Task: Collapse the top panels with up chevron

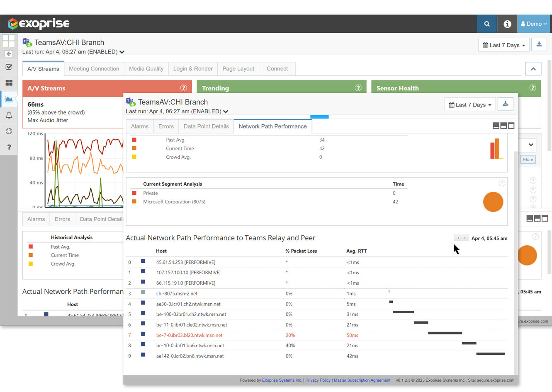Action: click(533, 69)
